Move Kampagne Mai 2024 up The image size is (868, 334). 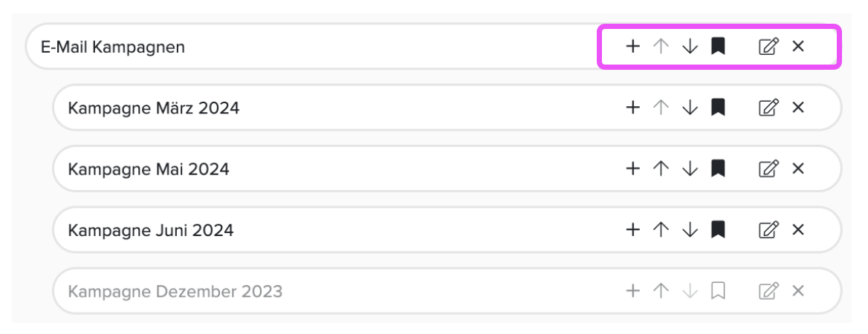click(660, 168)
